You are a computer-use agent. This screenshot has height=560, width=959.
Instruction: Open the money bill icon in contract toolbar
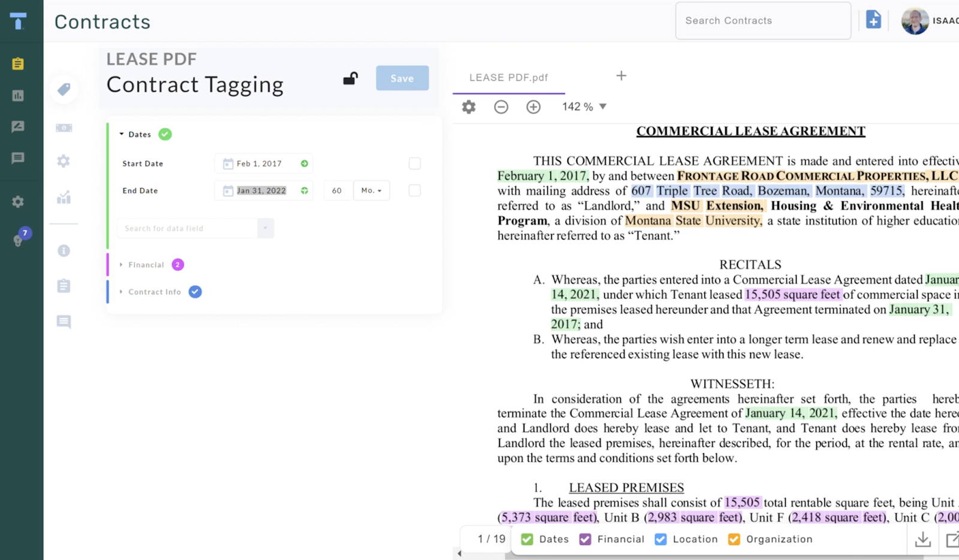tap(64, 128)
